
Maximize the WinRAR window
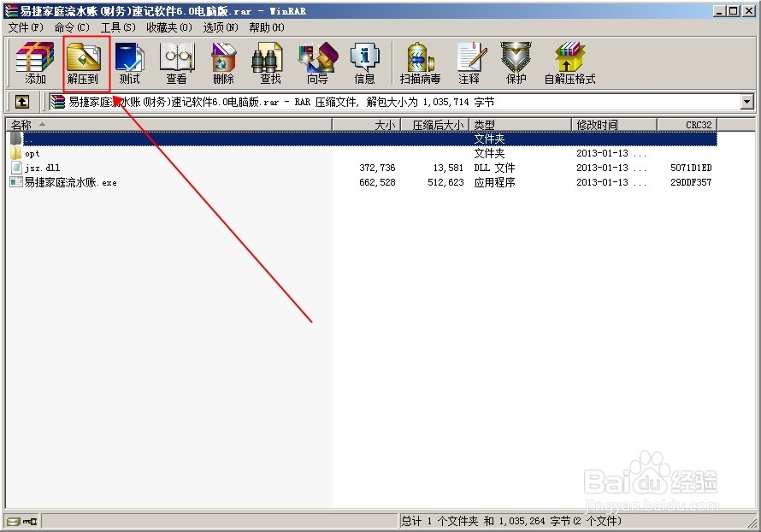point(734,10)
